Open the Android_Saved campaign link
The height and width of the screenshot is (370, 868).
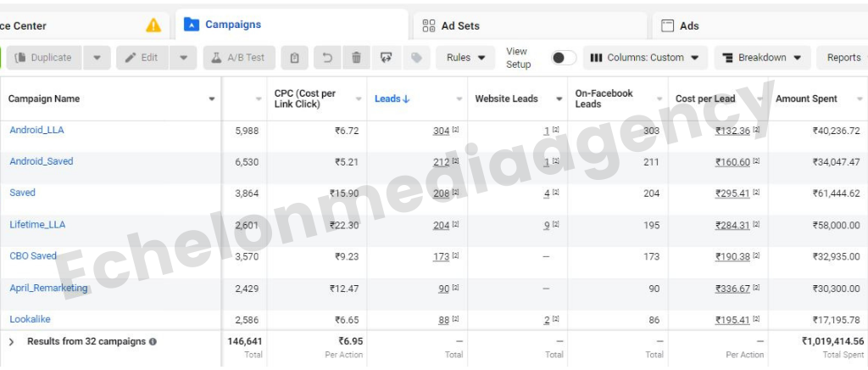[41, 161]
